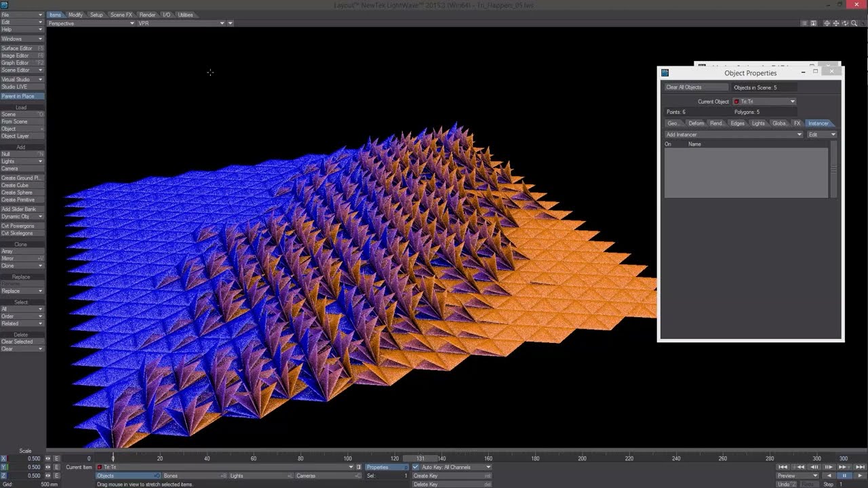868x488 pixels.
Task: Click the X scale arrow stepper
Action: tap(47, 458)
